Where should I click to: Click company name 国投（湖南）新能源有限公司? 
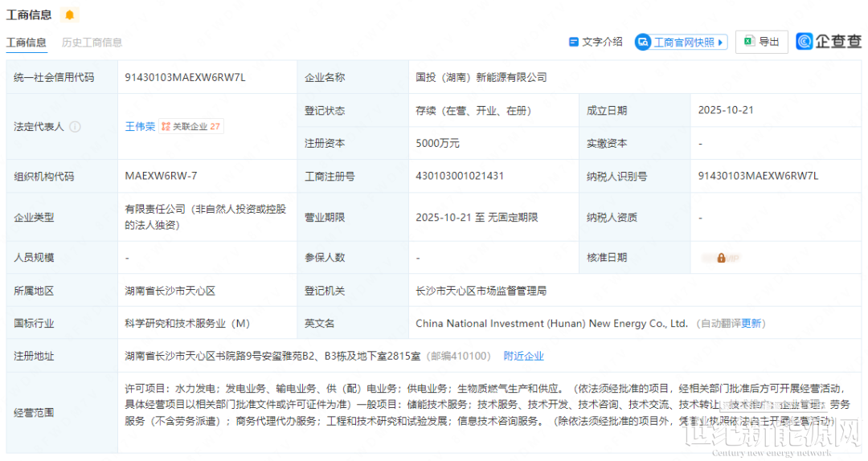coord(481,77)
